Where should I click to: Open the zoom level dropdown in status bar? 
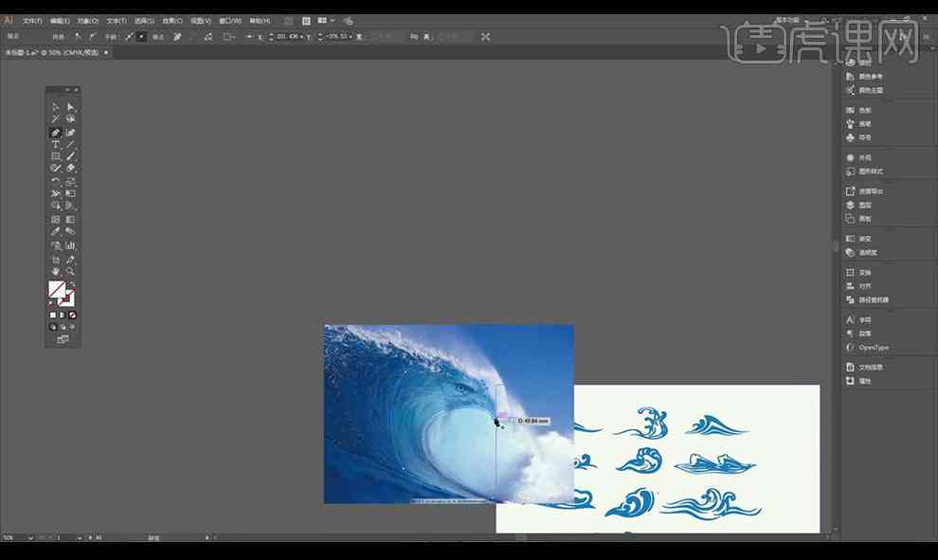tap(31, 538)
